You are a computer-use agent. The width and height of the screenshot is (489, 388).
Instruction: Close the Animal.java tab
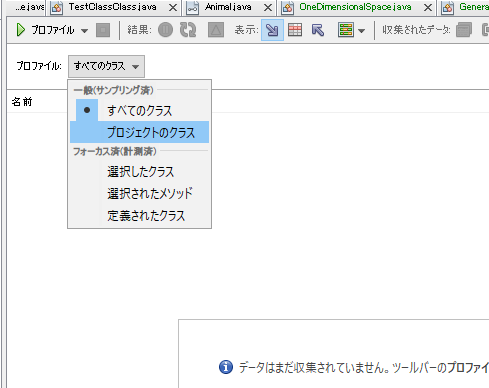(x=268, y=7)
